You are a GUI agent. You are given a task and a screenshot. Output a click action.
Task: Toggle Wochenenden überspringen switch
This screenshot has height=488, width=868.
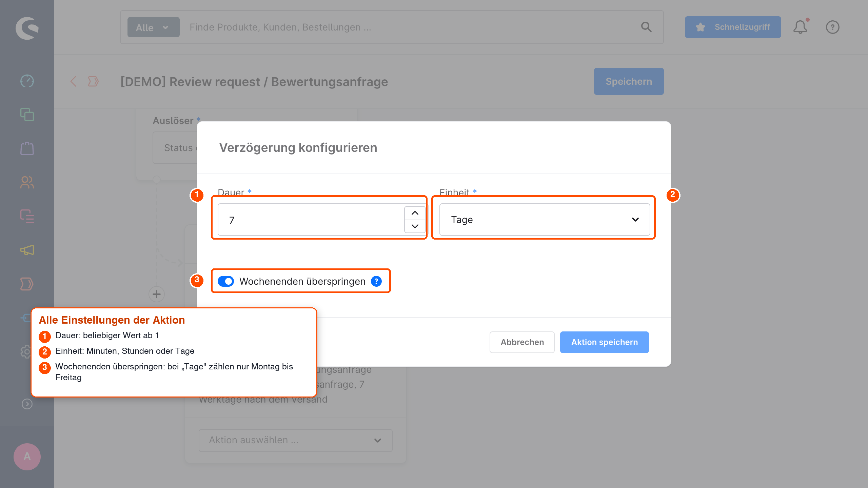click(x=226, y=281)
